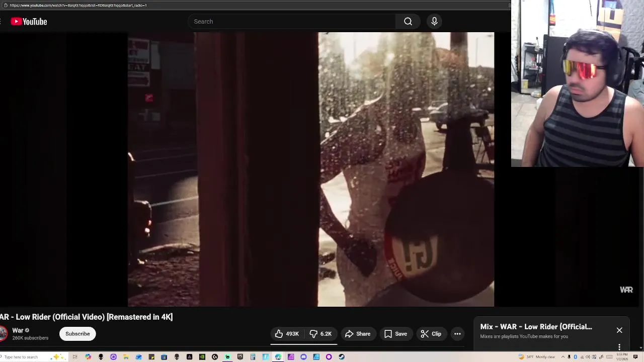644x362 pixels.
Task: Start voice search with microphone icon
Action: [x=434, y=22]
